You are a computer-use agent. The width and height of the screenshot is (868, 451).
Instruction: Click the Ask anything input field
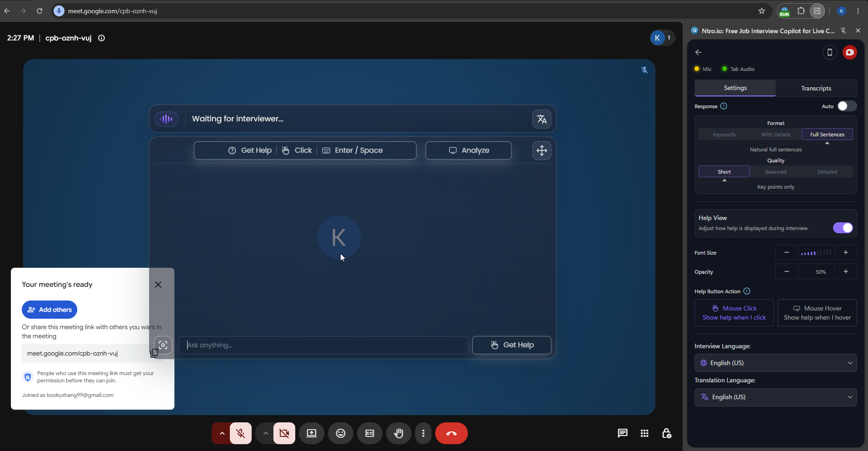323,345
